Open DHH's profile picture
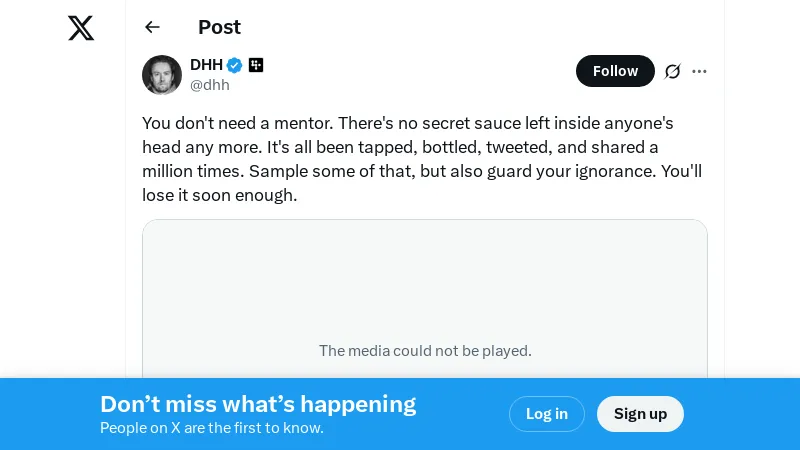The height and width of the screenshot is (450, 800). click(x=162, y=75)
